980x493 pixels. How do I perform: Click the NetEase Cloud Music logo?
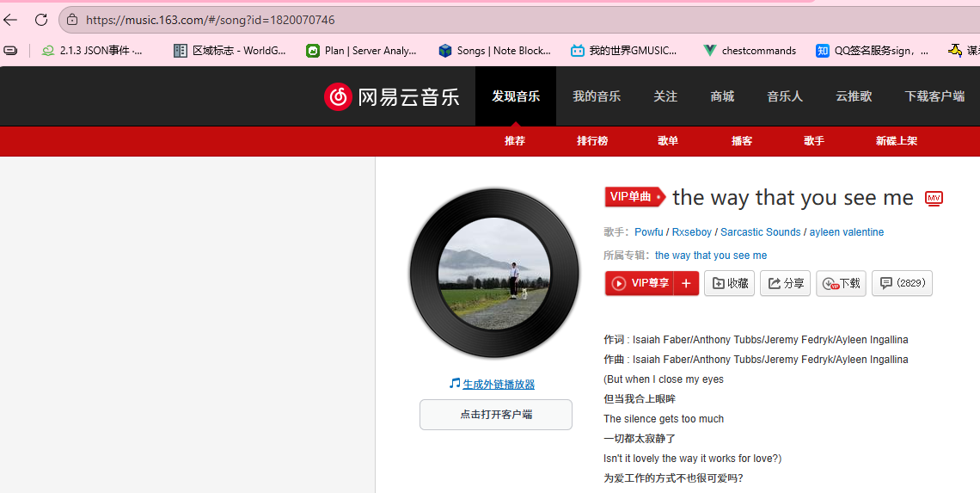(x=392, y=96)
